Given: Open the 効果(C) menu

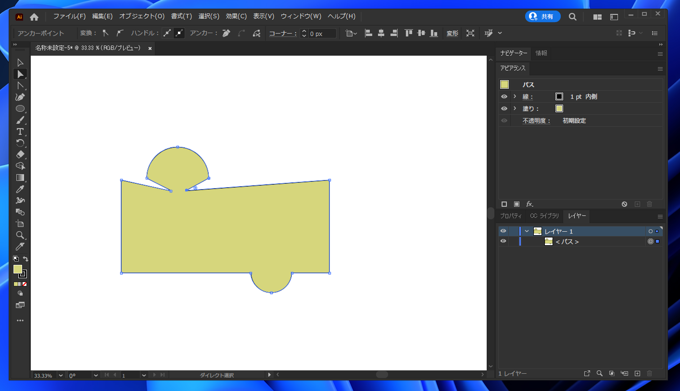Looking at the screenshot, I should 236,16.
